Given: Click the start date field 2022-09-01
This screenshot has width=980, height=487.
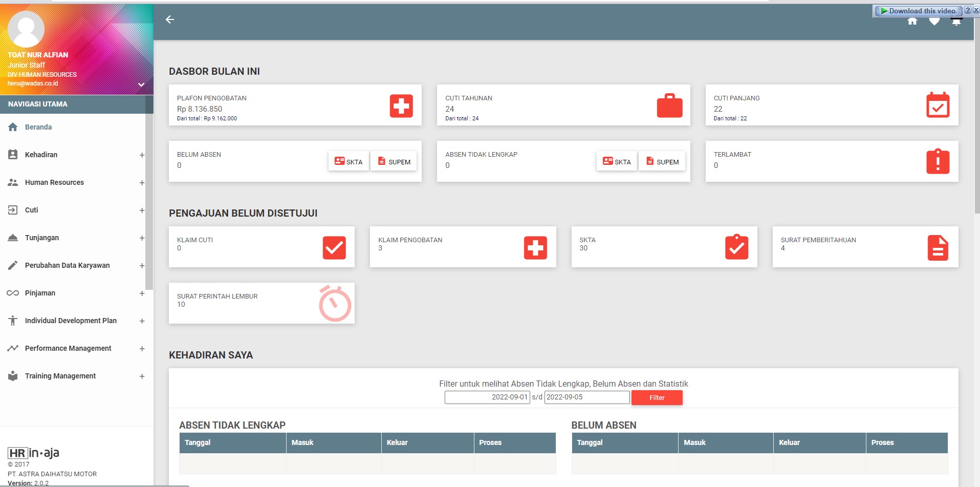Looking at the screenshot, I should [487, 397].
